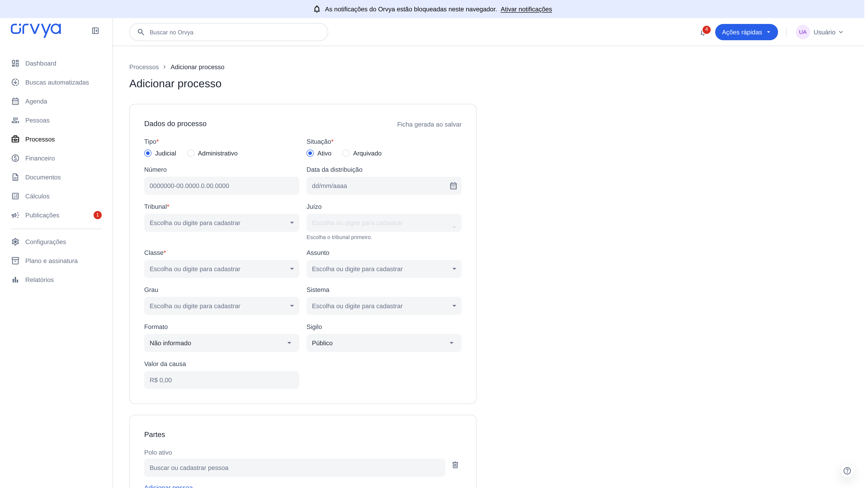Go to Financeiro in the sidebar
This screenshot has height=488, width=868.
(40, 158)
